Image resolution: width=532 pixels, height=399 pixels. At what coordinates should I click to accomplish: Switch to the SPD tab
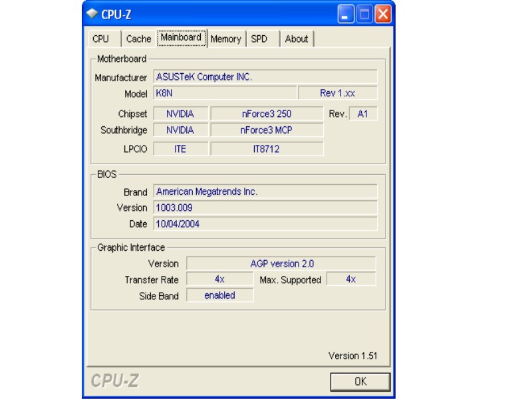[x=263, y=39]
